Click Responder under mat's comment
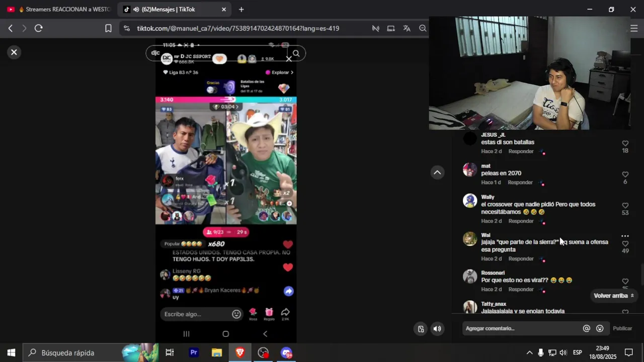 click(x=520, y=183)
